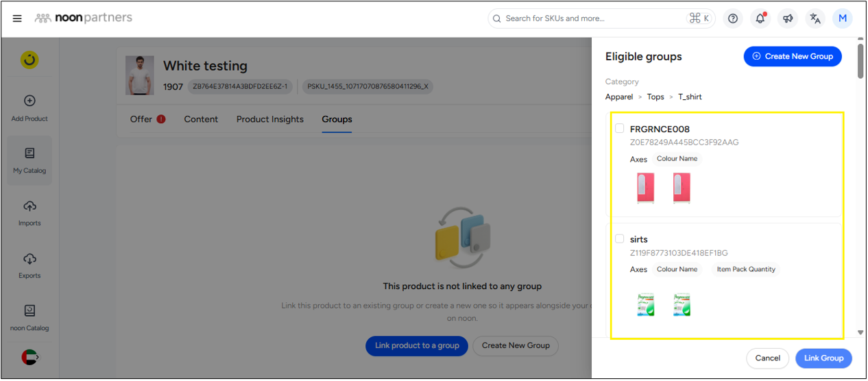The image size is (868, 381).
Task: Select the FRGRNCE008 group checkbox
Action: (620, 128)
